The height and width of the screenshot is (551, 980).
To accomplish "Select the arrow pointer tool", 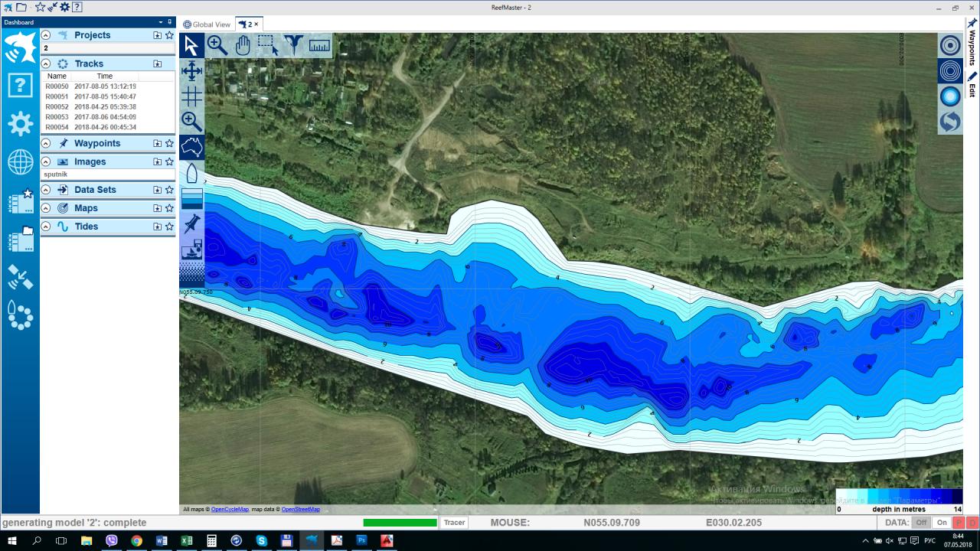I will click(x=191, y=46).
